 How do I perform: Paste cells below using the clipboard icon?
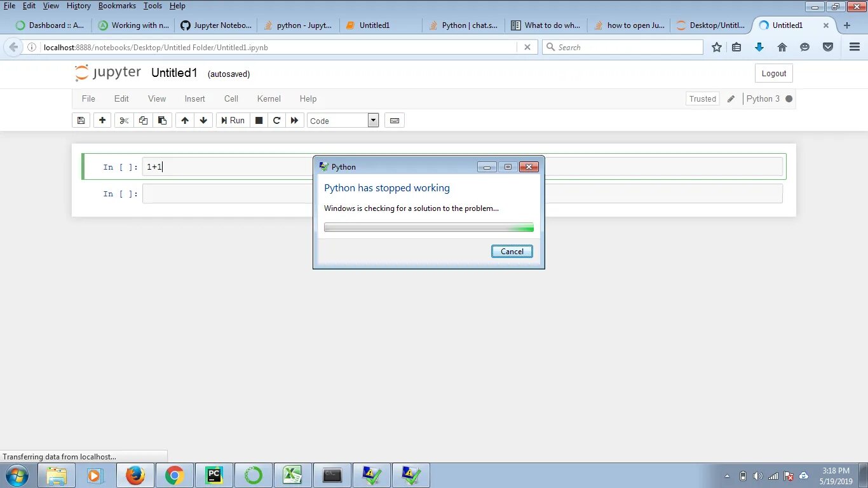[162, 120]
